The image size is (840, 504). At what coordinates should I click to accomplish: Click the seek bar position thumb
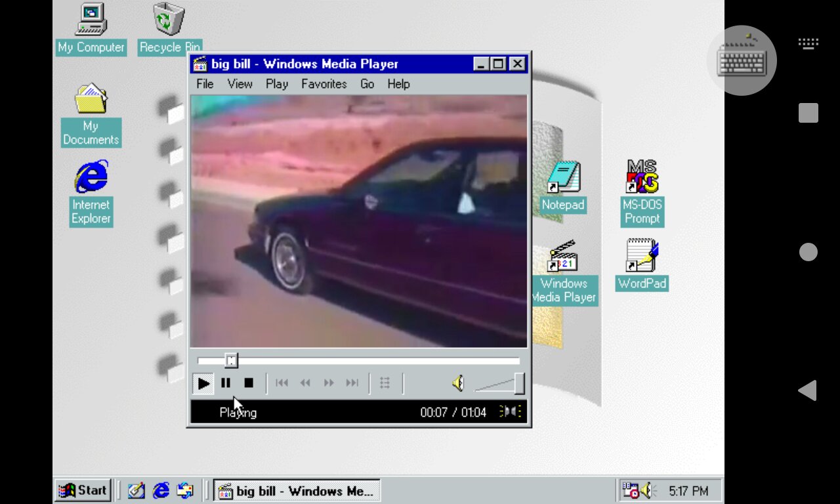[231, 360]
